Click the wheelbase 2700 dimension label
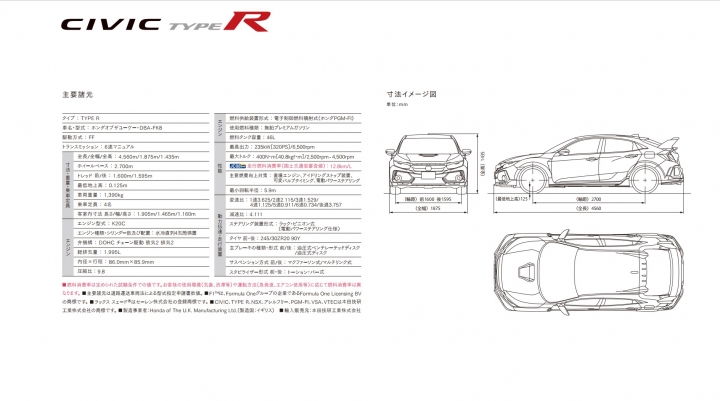Viewport: 720px width, 401px height. click(588, 199)
